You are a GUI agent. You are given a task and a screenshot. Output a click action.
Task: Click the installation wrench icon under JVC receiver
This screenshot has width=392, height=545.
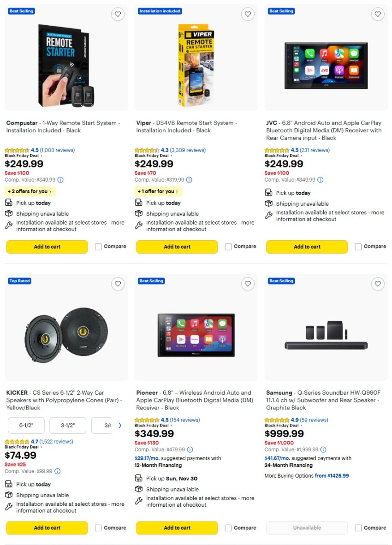[269, 215]
